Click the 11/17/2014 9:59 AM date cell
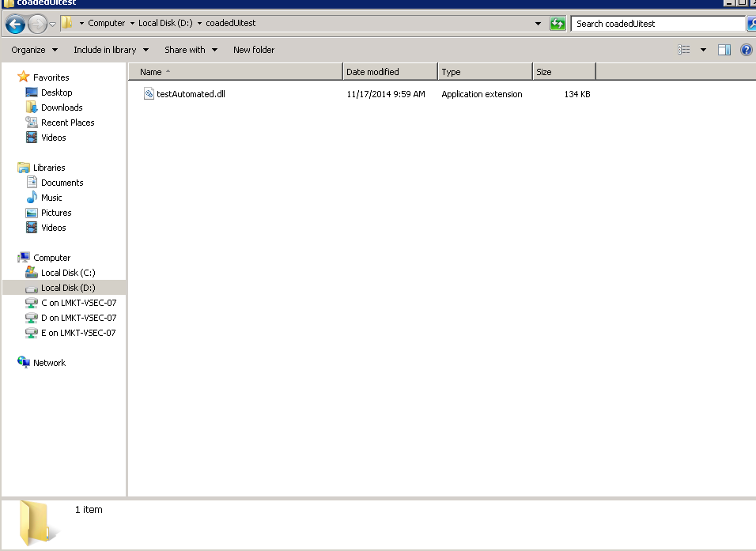The width and height of the screenshot is (756, 551). click(386, 94)
